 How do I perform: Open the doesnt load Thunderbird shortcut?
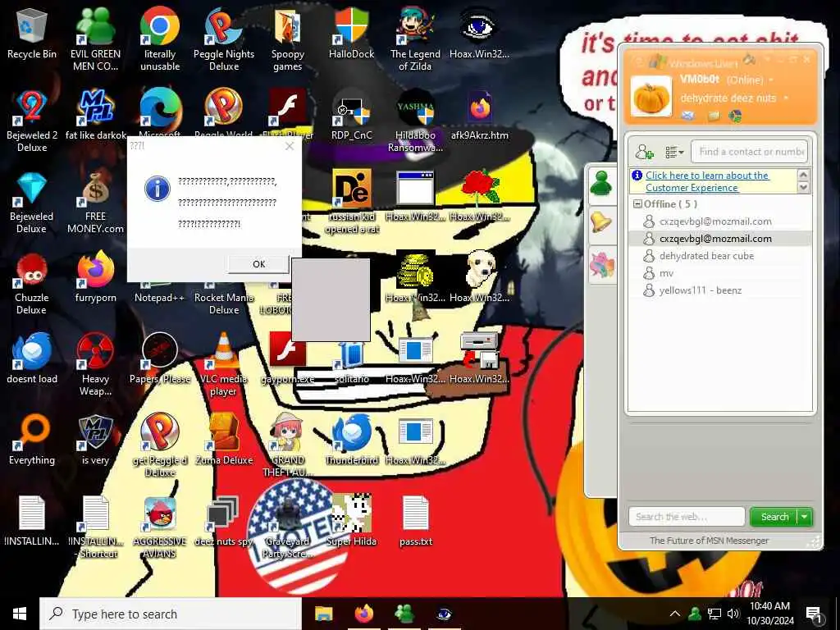(x=32, y=359)
